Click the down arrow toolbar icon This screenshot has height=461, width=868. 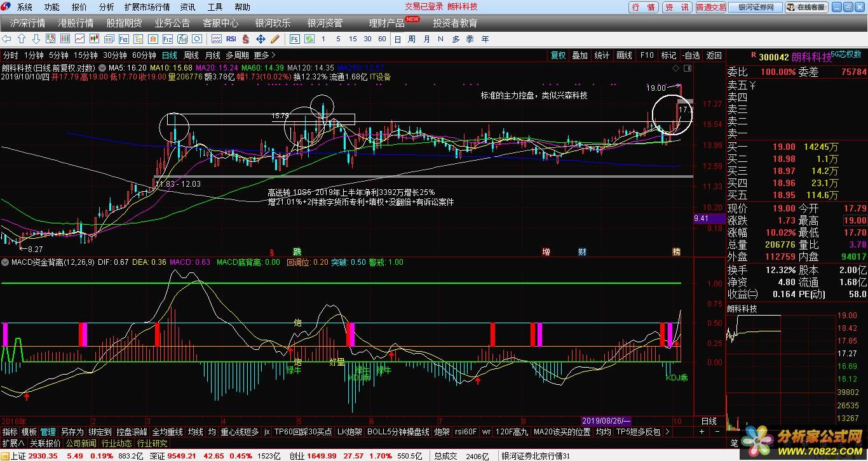tap(36, 39)
